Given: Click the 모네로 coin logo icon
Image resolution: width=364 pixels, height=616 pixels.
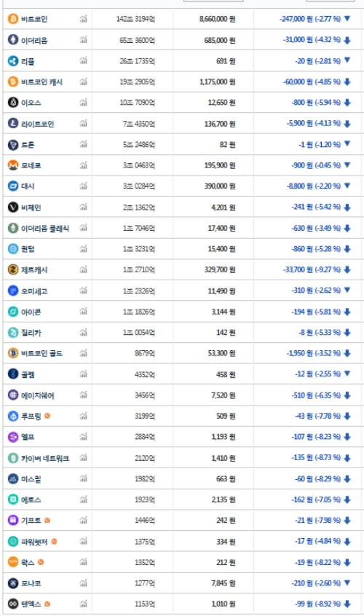Looking at the screenshot, I should 13,165.
